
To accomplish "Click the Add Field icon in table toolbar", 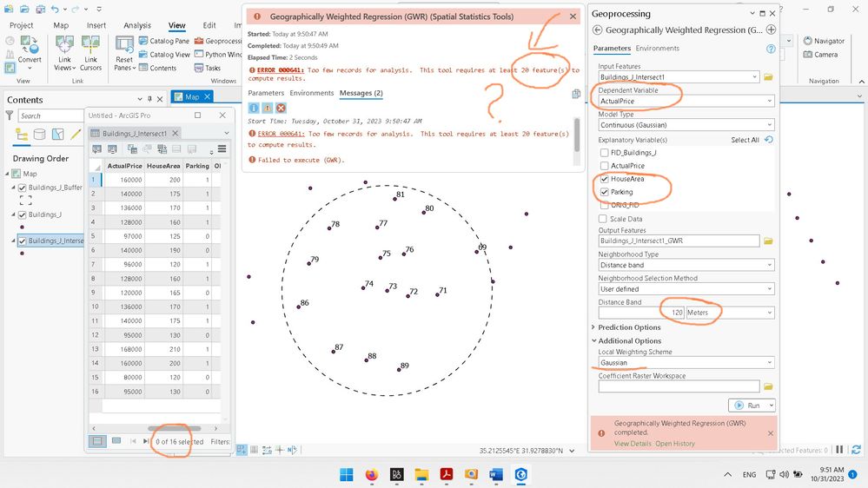I will [x=96, y=148].
